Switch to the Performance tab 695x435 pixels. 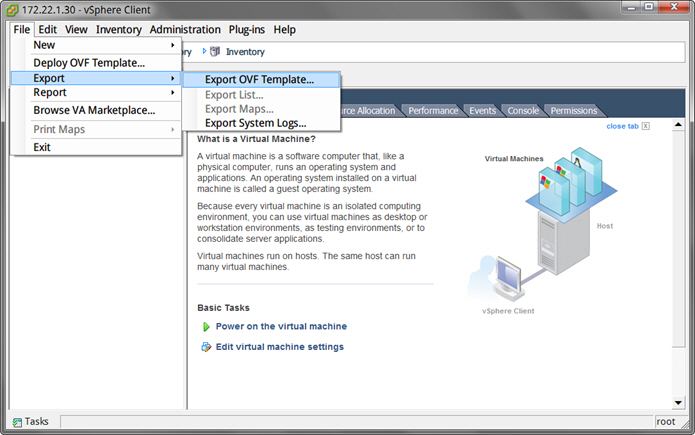(x=433, y=111)
